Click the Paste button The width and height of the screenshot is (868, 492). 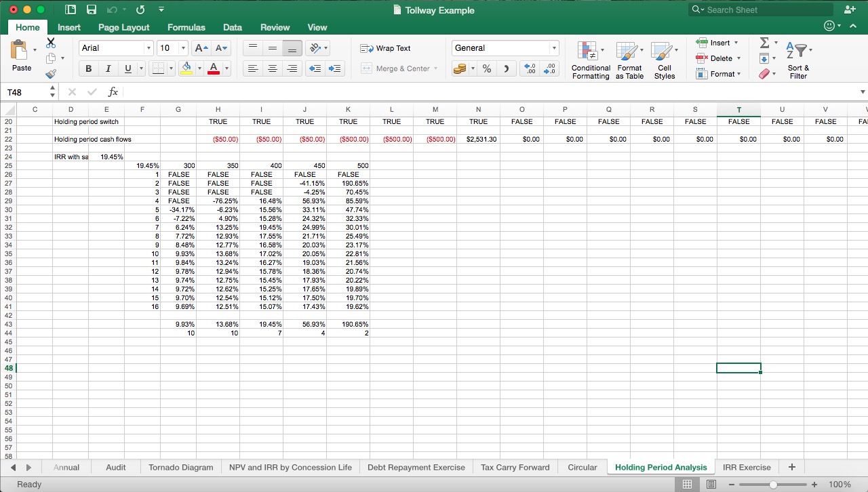click(x=22, y=56)
